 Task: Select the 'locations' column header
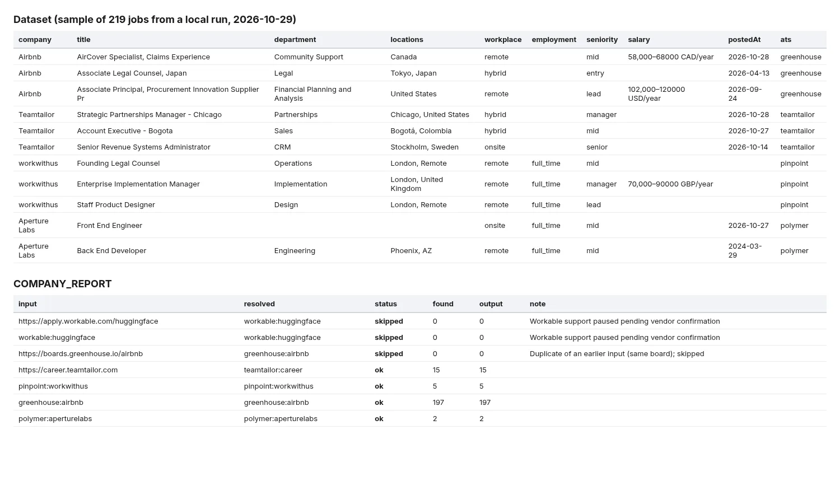[407, 40]
